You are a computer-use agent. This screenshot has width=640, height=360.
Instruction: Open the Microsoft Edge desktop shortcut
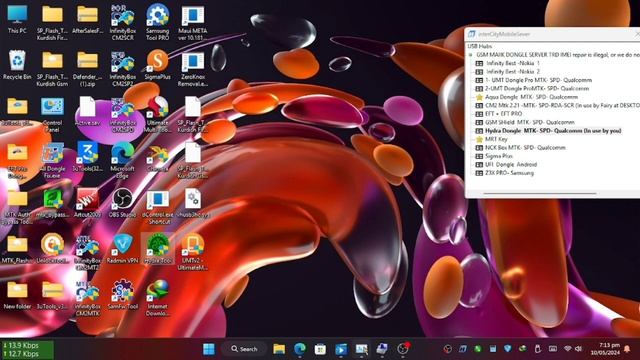[122, 160]
